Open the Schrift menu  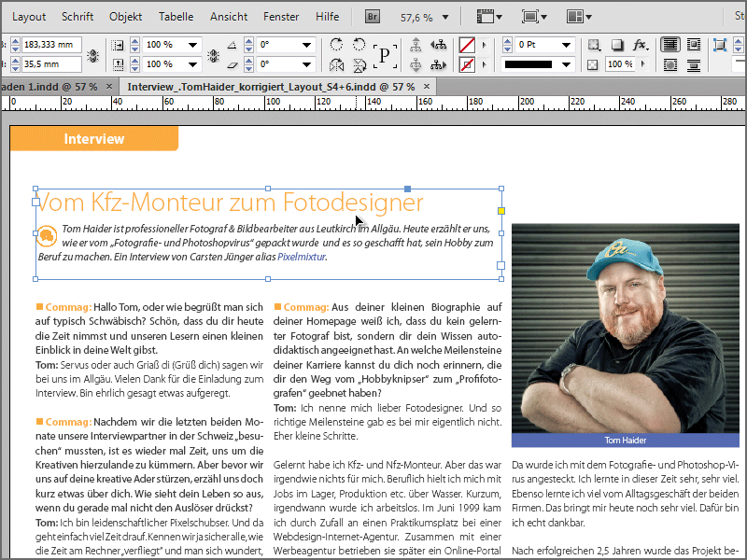78,17
